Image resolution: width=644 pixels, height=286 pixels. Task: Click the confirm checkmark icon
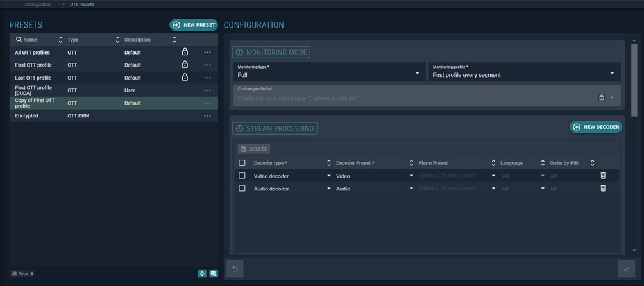[627, 269]
